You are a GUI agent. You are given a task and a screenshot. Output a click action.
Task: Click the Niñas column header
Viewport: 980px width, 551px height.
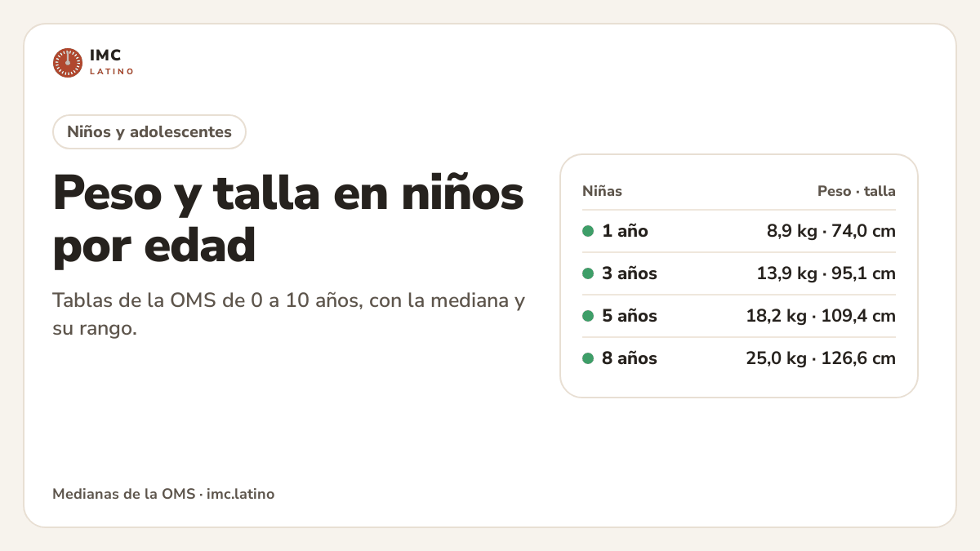click(602, 191)
